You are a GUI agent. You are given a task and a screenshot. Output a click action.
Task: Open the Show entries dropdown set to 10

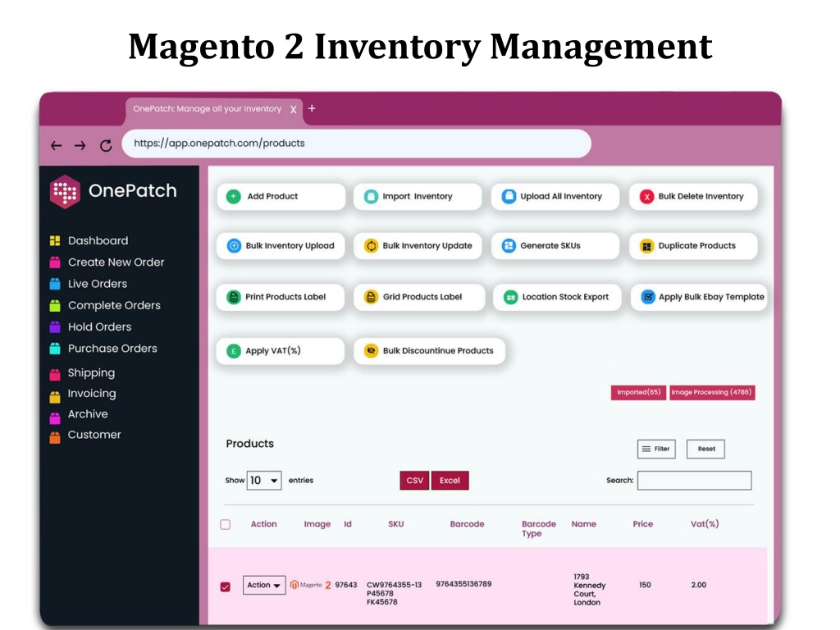[x=264, y=481]
